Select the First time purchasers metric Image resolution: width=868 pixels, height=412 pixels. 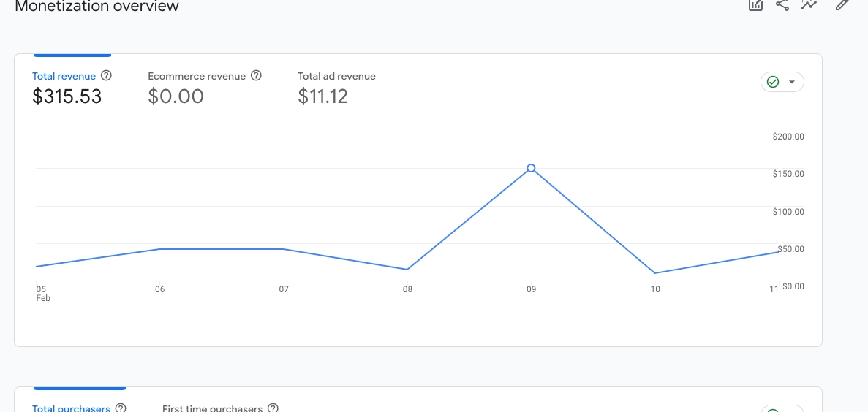coord(212,408)
